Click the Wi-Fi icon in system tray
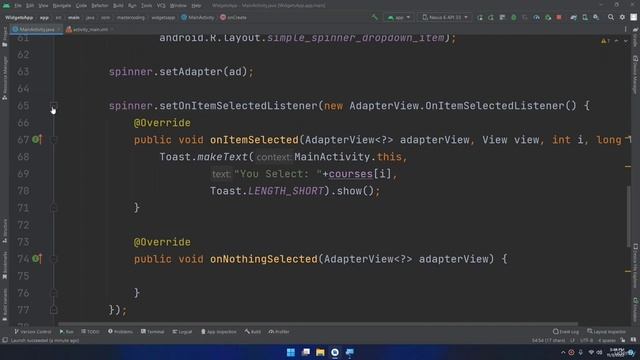The height and width of the screenshot is (360, 640). point(591,352)
